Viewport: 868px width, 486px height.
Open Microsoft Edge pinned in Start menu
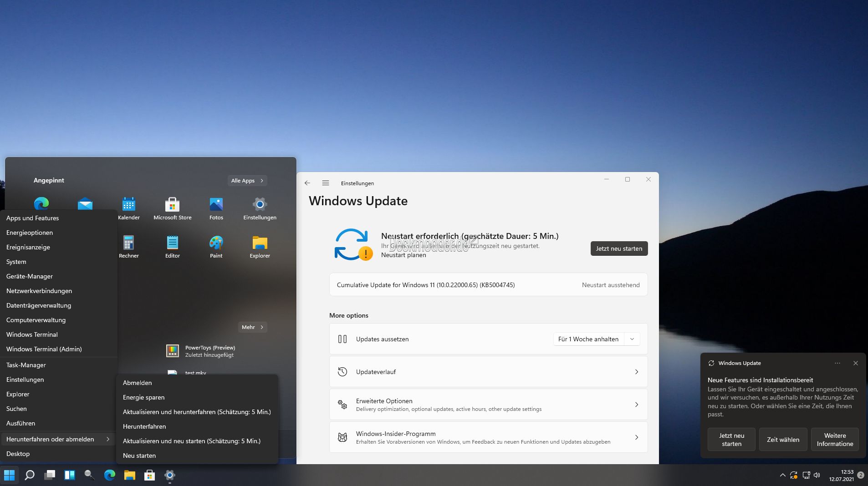coord(41,203)
